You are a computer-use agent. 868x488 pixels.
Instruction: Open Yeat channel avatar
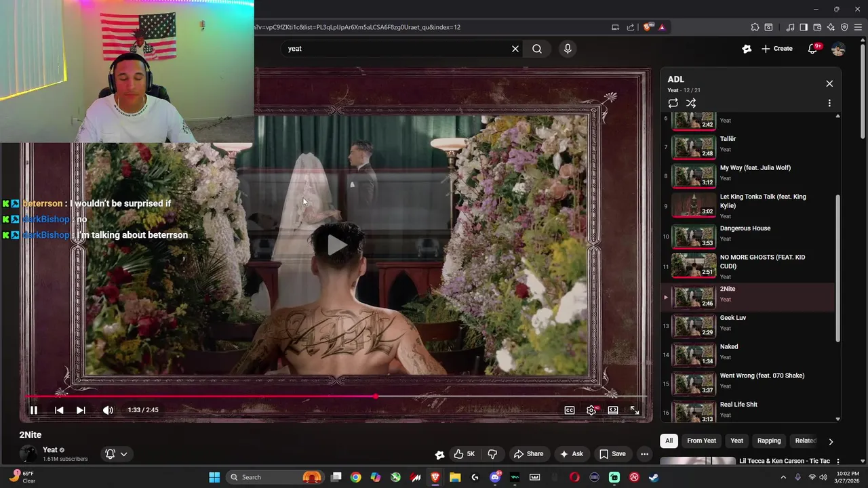coord(28,454)
